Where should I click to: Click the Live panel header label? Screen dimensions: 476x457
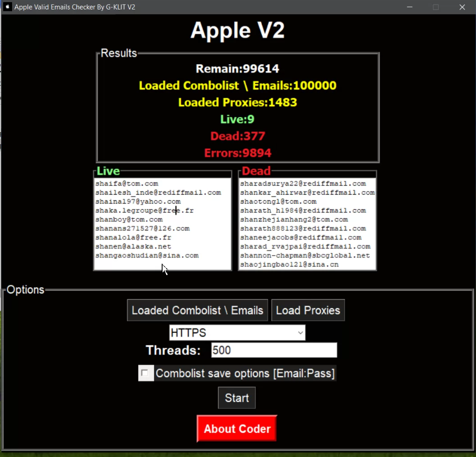tap(107, 170)
